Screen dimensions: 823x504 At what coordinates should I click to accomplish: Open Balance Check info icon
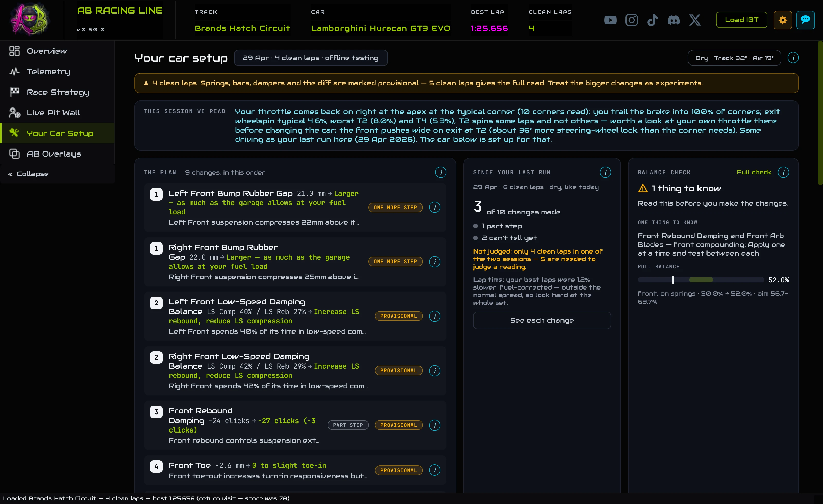[x=783, y=172]
